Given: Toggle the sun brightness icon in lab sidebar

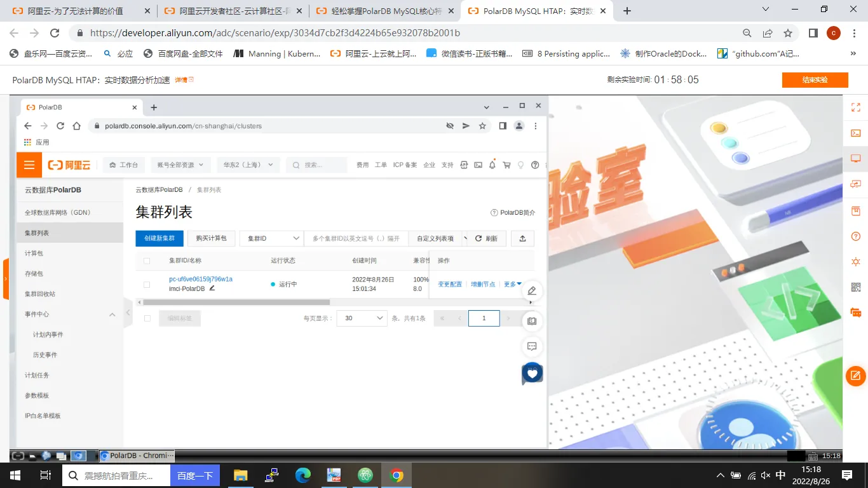Looking at the screenshot, I should tap(855, 262).
